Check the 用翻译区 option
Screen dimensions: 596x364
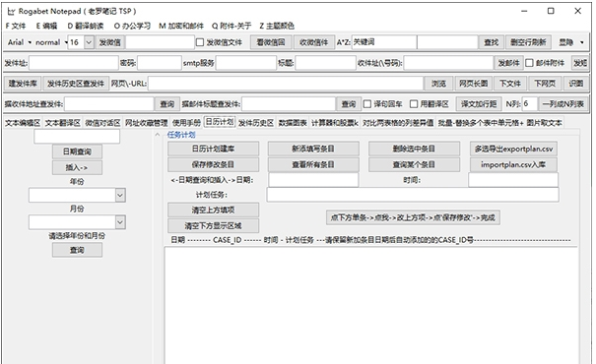pos(414,103)
